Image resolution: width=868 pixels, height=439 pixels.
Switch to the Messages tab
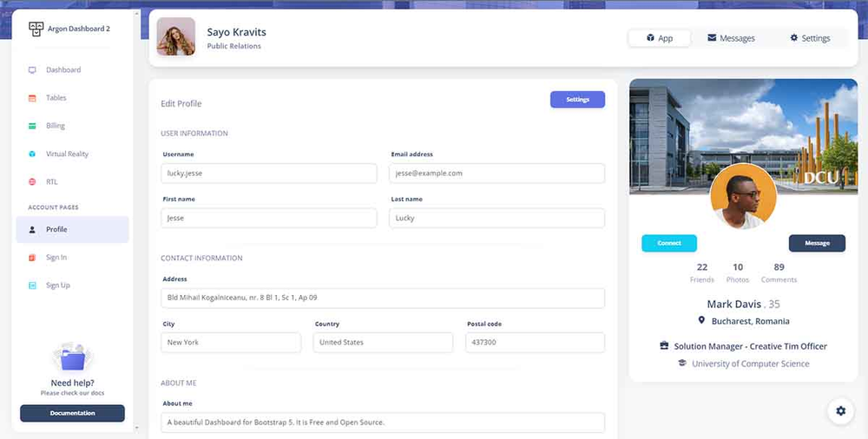click(x=731, y=38)
